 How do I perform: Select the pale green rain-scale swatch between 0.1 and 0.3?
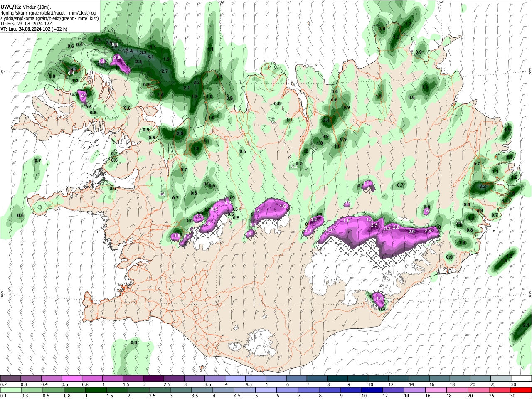coord(11,390)
